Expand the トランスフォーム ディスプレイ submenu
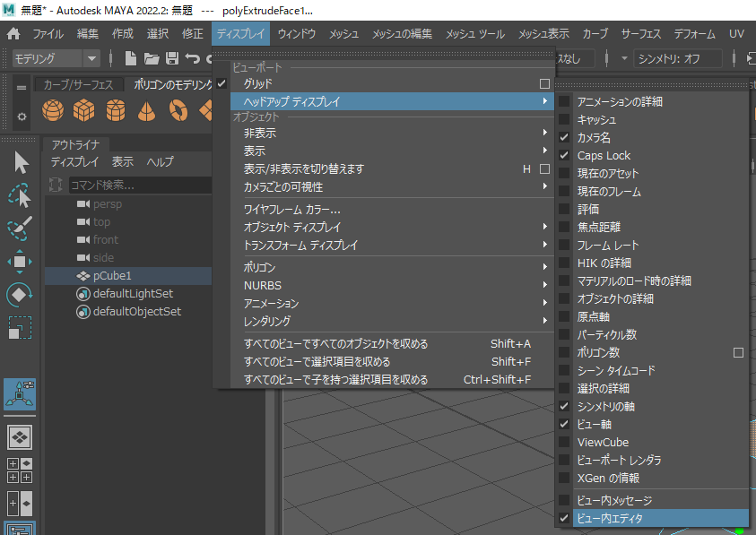This screenshot has height=535, width=756. (392, 246)
